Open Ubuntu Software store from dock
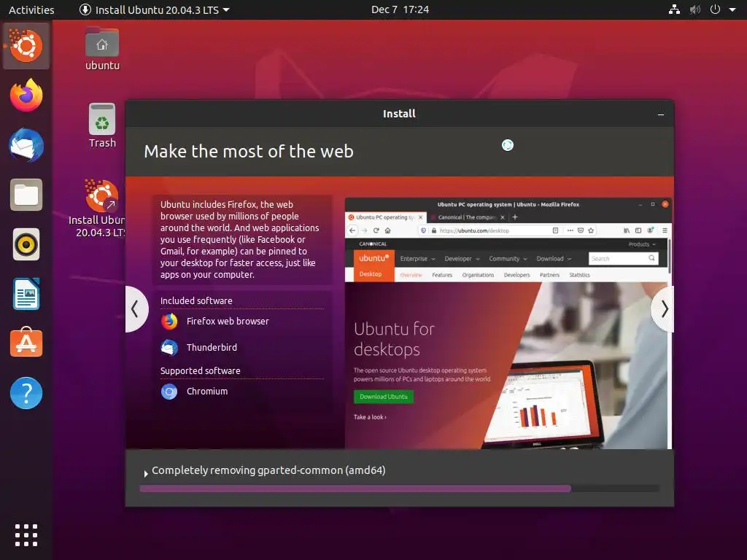This screenshot has width=747, height=560. 26,343
